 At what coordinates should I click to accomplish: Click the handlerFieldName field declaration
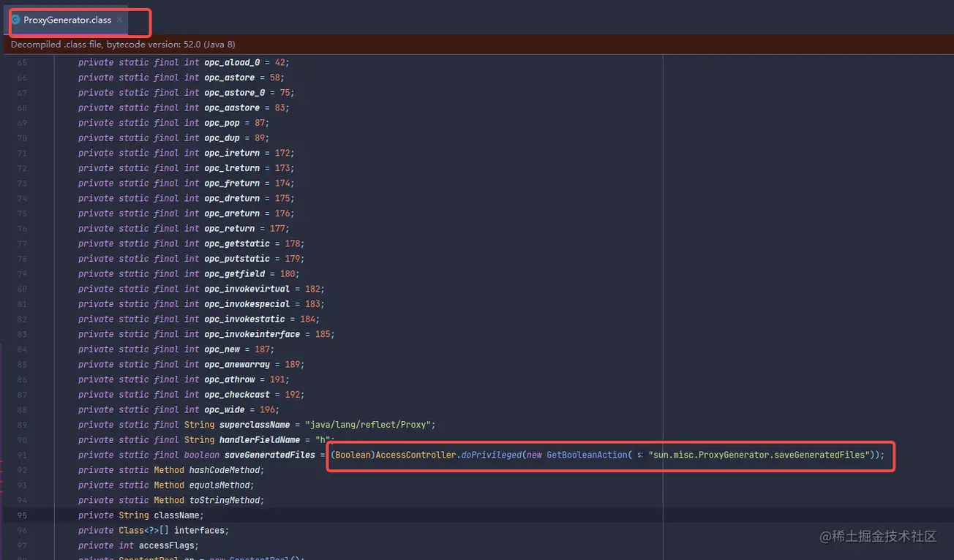point(260,440)
